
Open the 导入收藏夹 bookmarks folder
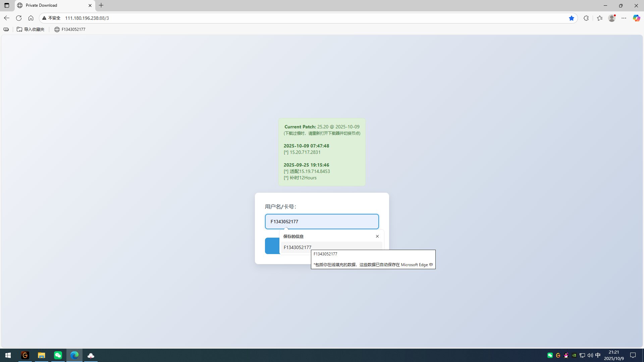click(x=31, y=29)
